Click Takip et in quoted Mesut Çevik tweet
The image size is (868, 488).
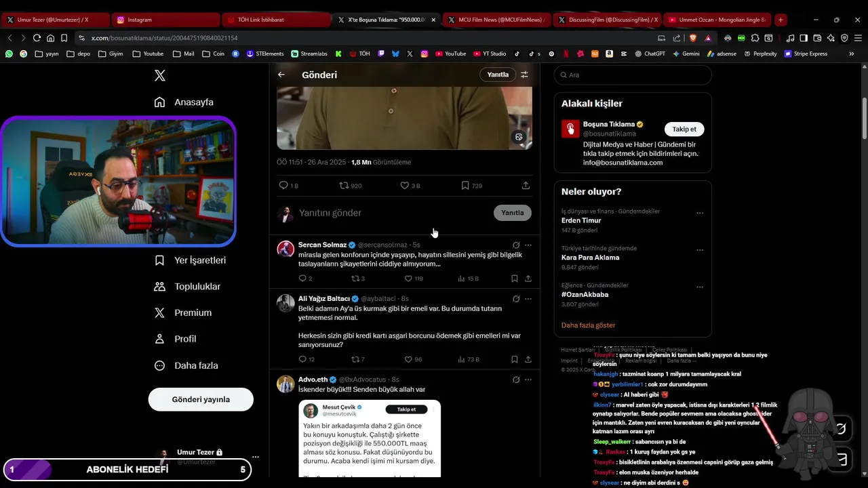click(406, 409)
